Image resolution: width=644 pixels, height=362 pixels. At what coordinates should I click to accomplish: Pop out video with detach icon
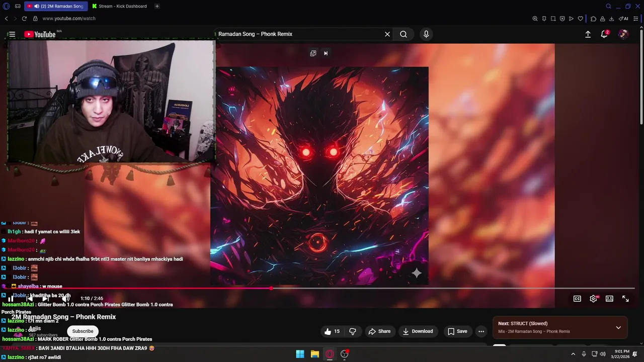coord(313,53)
